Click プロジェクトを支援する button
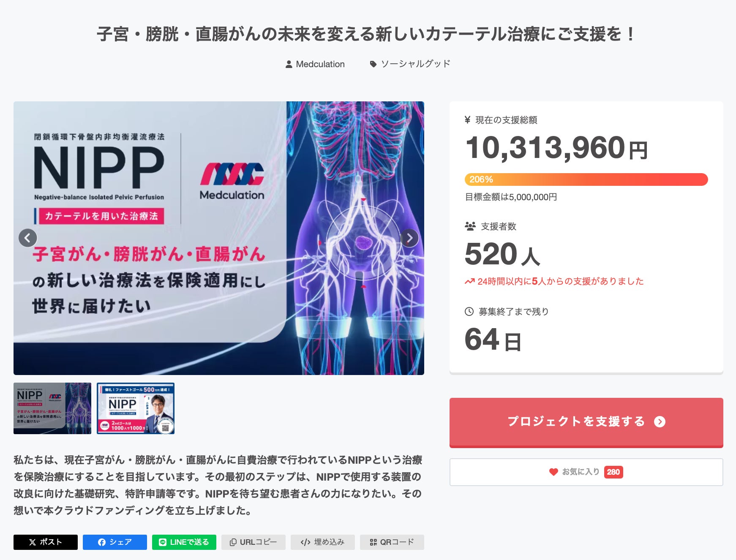The image size is (736, 560). click(586, 422)
